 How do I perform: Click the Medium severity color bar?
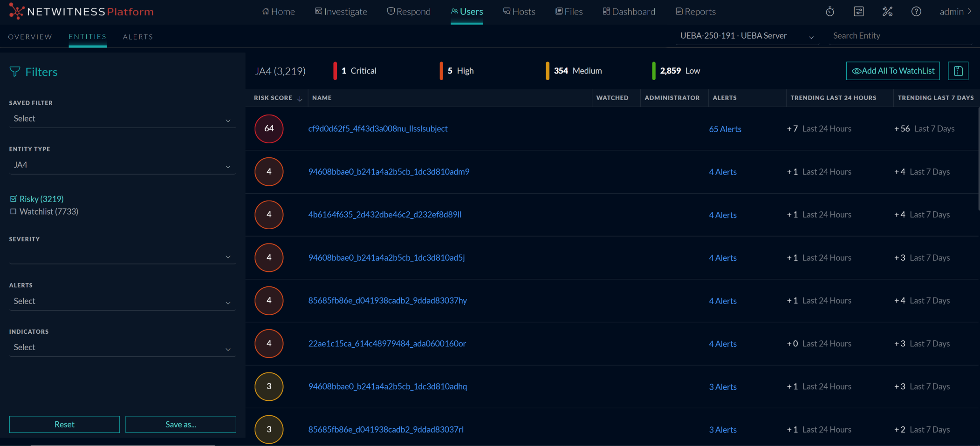click(547, 71)
